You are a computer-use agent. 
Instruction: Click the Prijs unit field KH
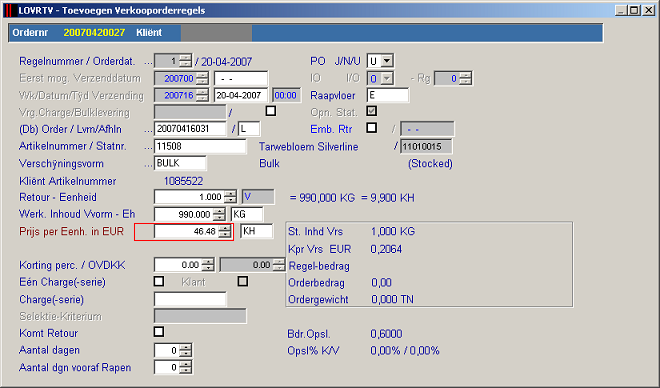(x=257, y=231)
